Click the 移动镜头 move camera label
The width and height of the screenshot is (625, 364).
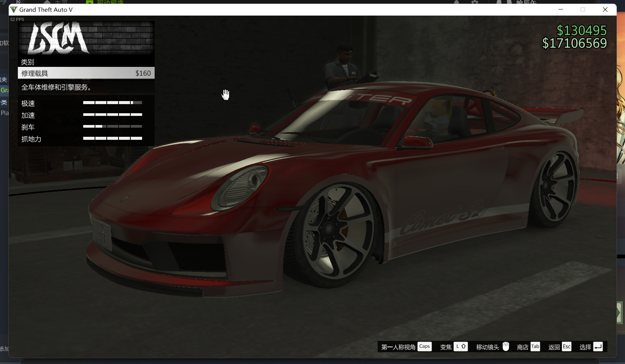coord(488,347)
